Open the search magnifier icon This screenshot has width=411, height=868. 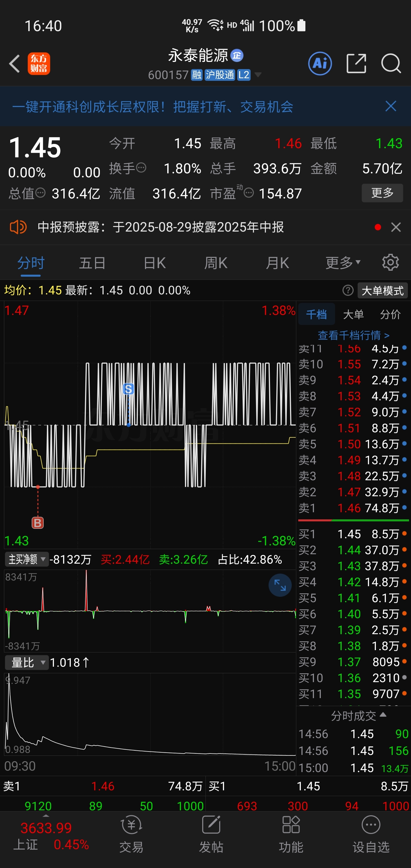391,63
